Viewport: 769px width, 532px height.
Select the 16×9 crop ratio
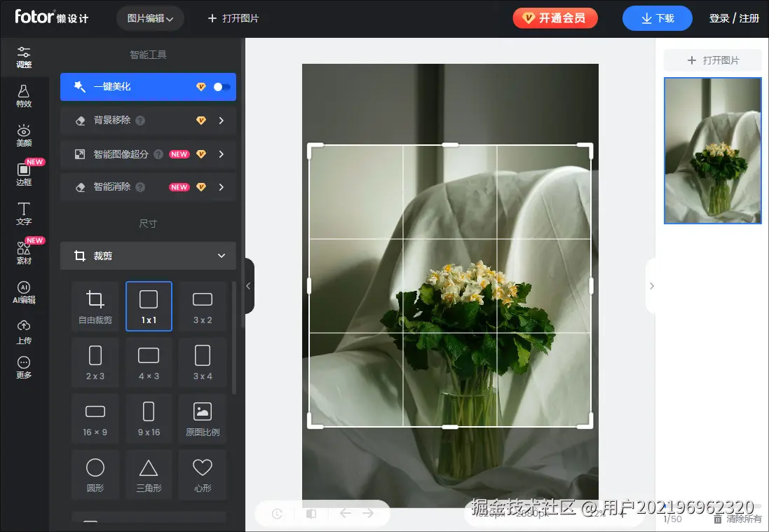pos(95,418)
